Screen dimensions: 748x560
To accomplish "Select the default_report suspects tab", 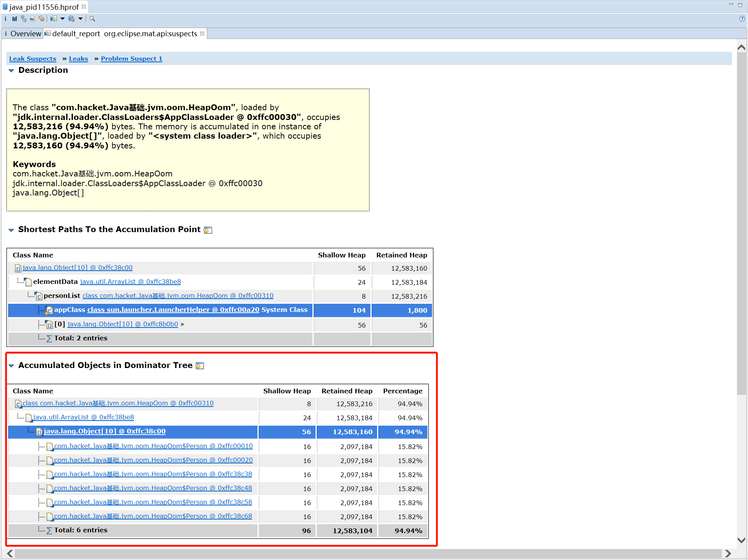I will pyautogui.click(x=124, y=33).
